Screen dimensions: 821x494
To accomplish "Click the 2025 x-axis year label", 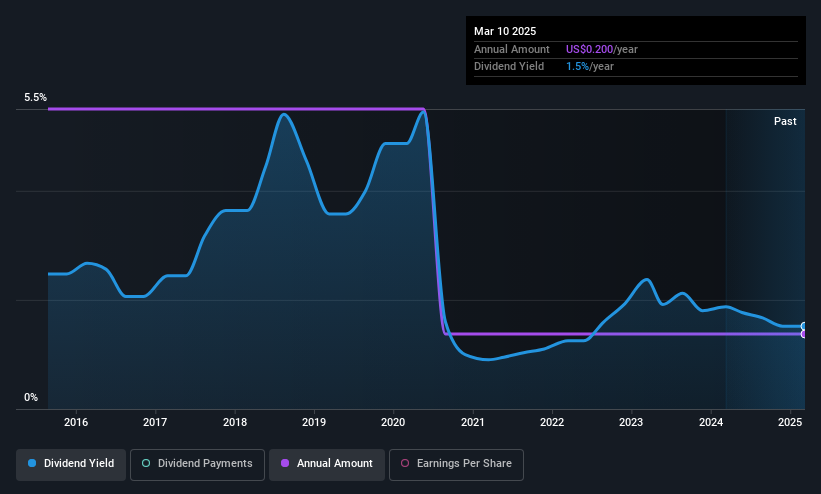I will tap(790, 422).
